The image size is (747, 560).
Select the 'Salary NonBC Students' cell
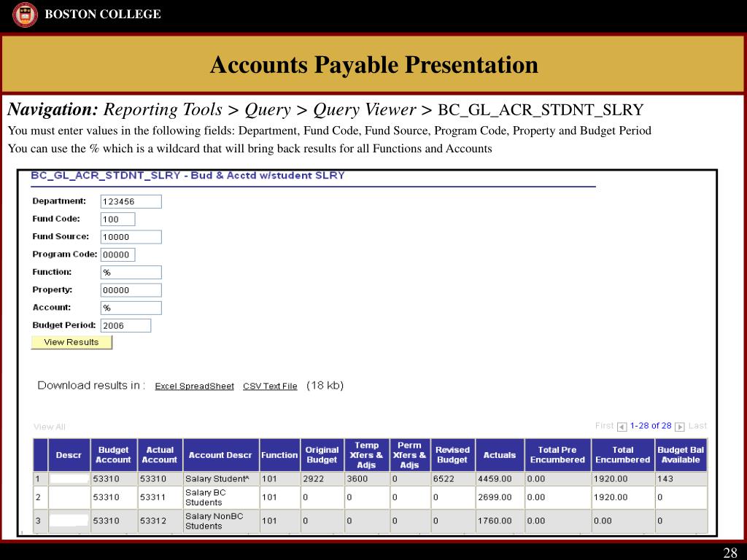tap(221, 521)
